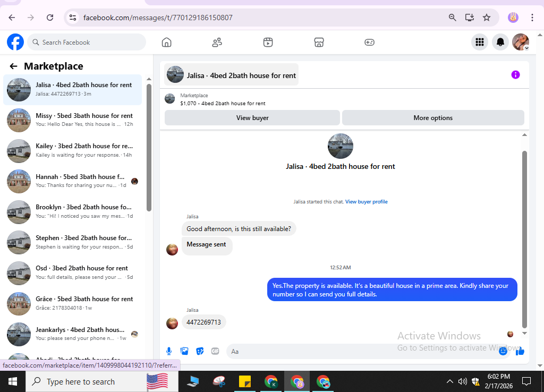The image size is (544, 392).
Task: Open the notifications bell icon
Action: [x=500, y=42]
